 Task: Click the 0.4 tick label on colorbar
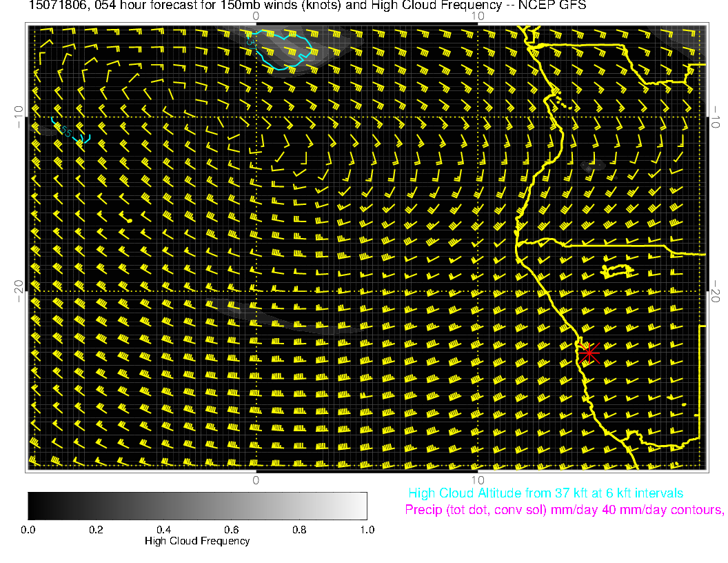[x=163, y=530]
